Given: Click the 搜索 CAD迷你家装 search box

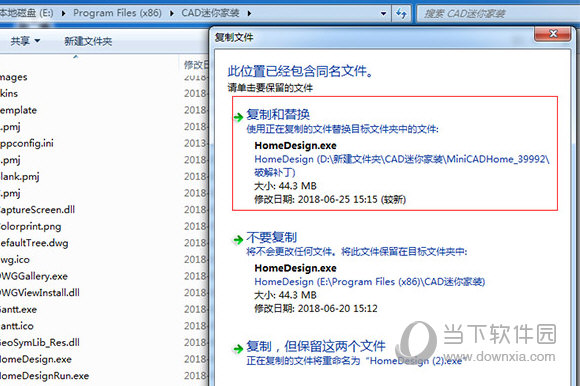Looking at the screenshot, I should click(498, 14).
